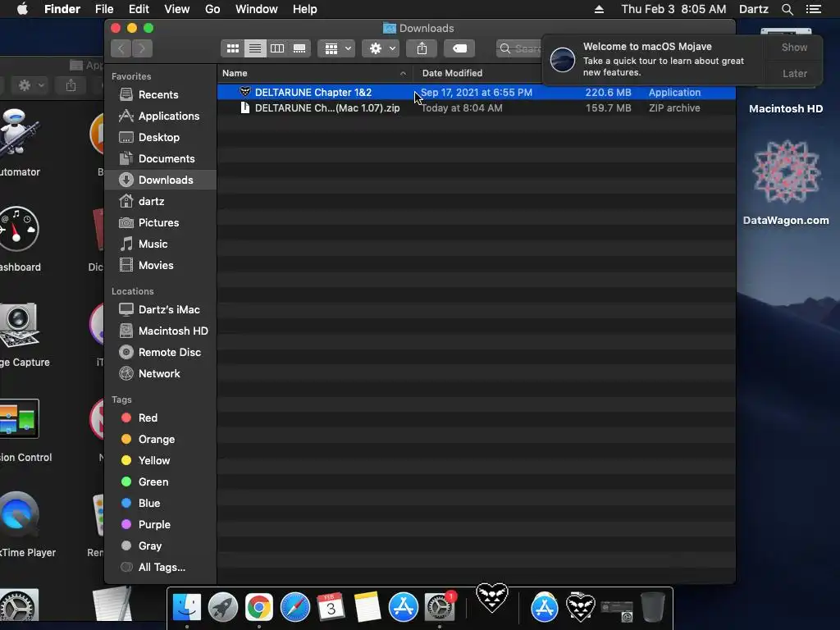The image size is (840, 630).
Task: Open the View menu
Action: tap(177, 9)
